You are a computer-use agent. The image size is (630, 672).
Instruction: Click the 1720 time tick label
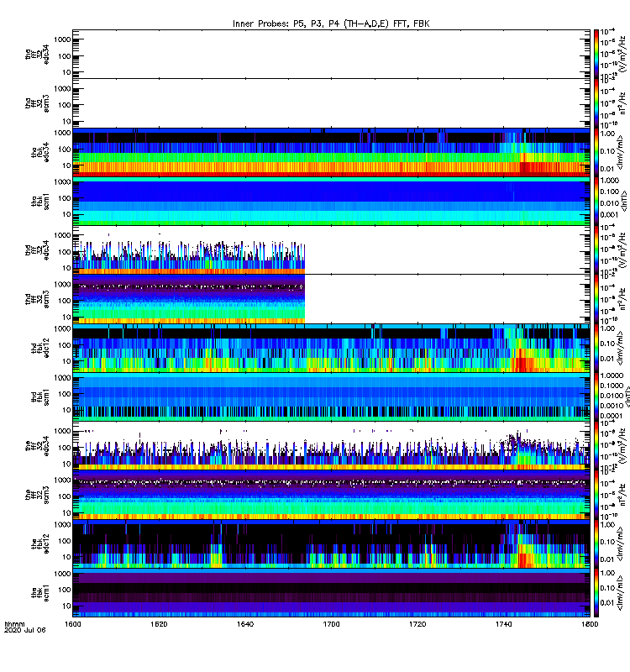click(417, 624)
